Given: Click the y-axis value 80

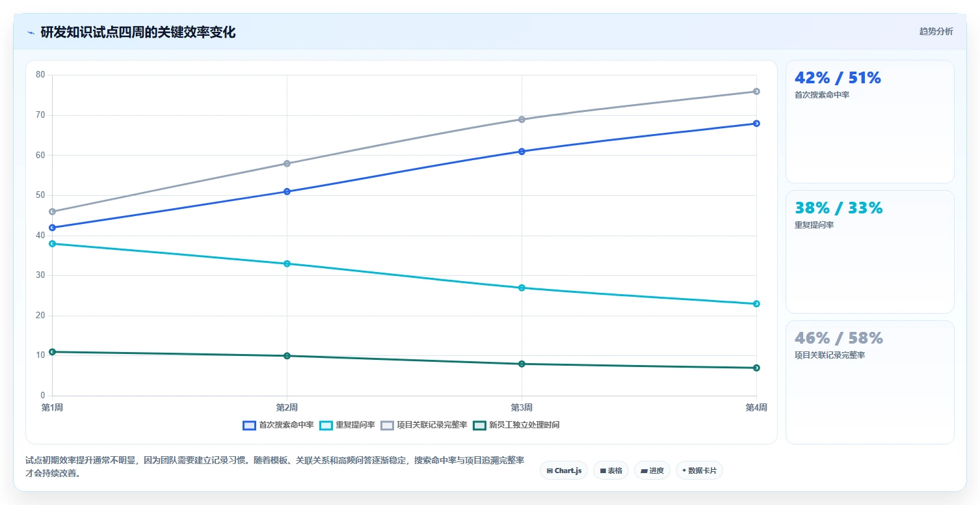Looking at the screenshot, I should click(40, 75).
